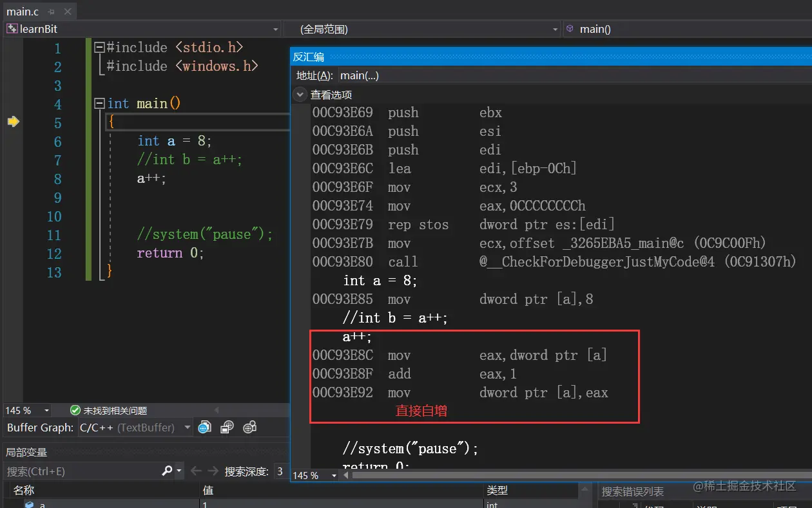Click disassembly line 00C93E92 mov dword ptr [a],eax
812x508 pixels.
(x=460, y=393)
